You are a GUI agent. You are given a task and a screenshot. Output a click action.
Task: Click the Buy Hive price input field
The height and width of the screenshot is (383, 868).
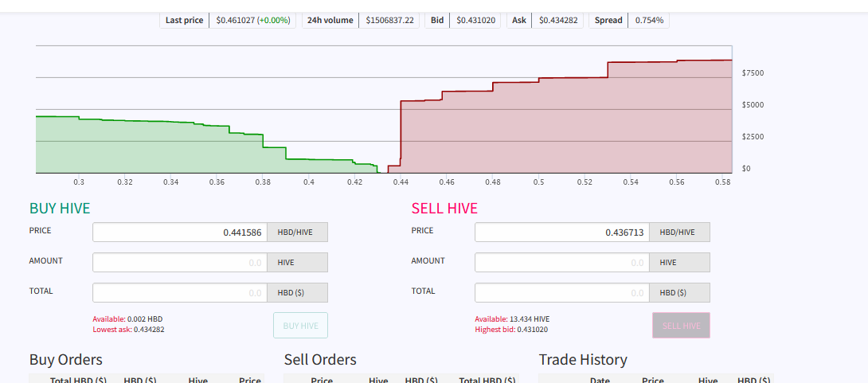pyautogui.click(x=180, y=233)
